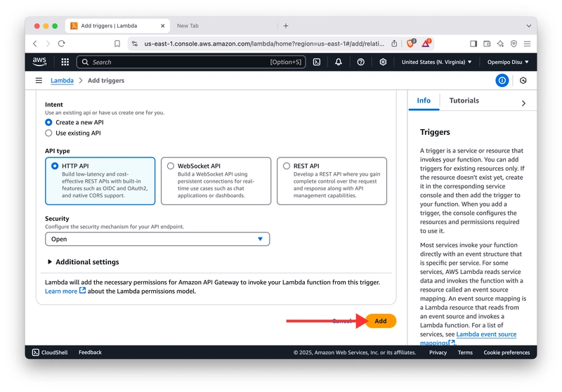
Task: Select the Use existing API option
Action: 49,133
